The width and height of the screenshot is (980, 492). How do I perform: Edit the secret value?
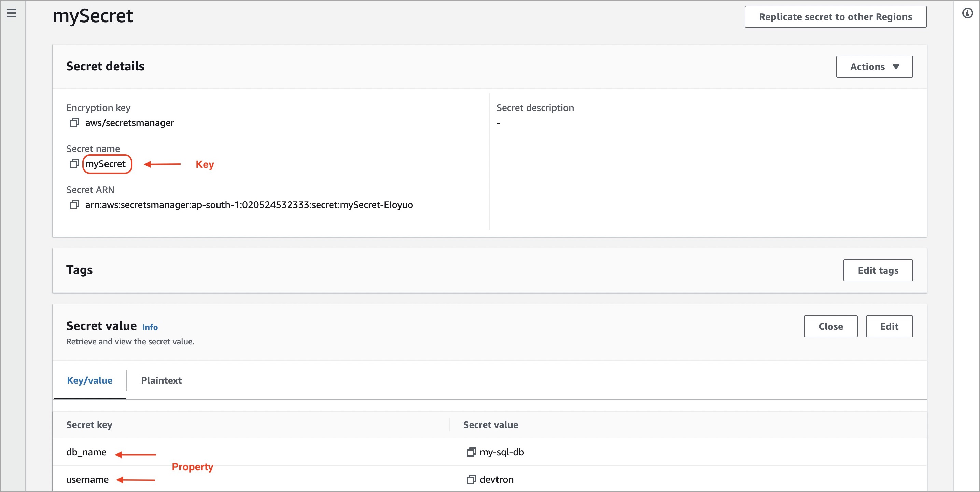pos(889,326)
